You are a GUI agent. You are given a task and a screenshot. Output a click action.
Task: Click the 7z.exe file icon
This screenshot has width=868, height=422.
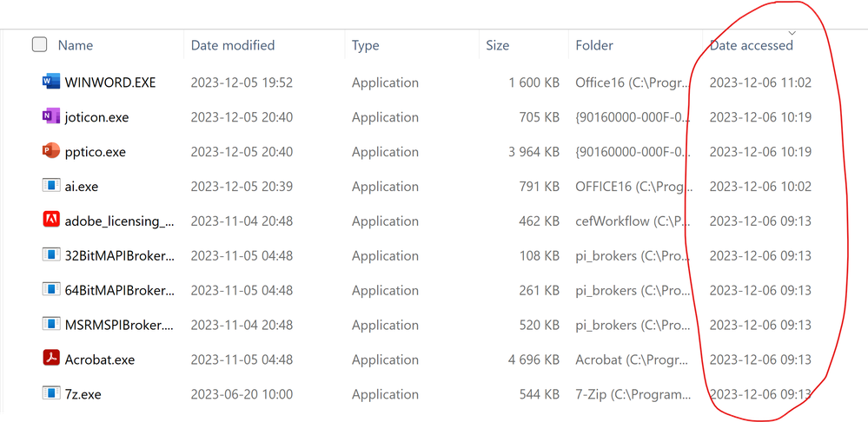tap(50, 394)
